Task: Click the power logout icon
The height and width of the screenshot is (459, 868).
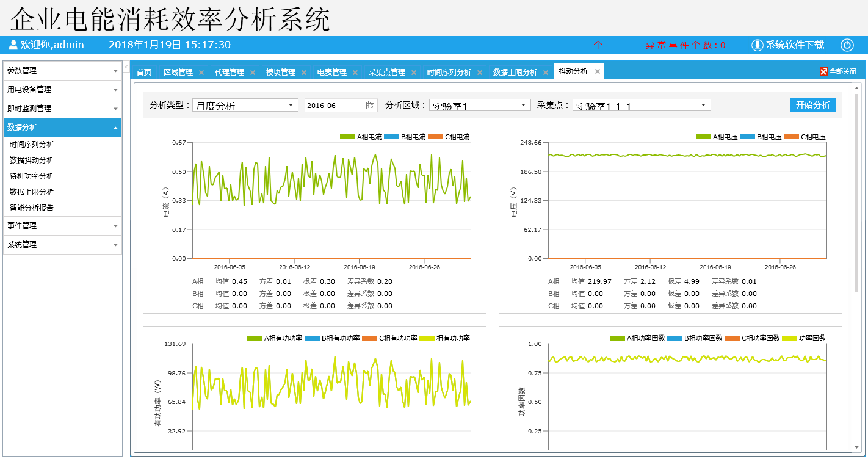Action: tap(847, 45)
